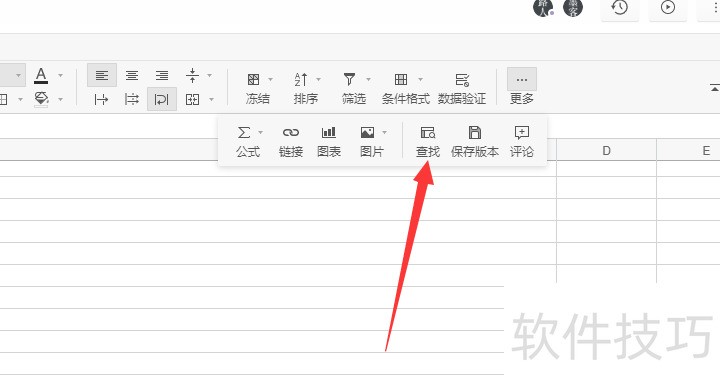Viewport: 720px width, 390px height.
Task: Click the 公式 sigma icon
Action: [244, 133]
